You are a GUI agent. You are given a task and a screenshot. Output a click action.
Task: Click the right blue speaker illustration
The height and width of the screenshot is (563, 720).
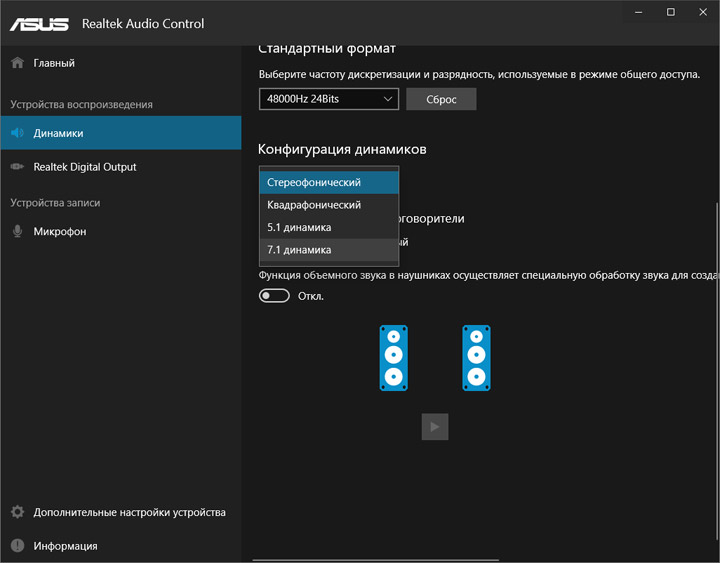click(476, 357)
